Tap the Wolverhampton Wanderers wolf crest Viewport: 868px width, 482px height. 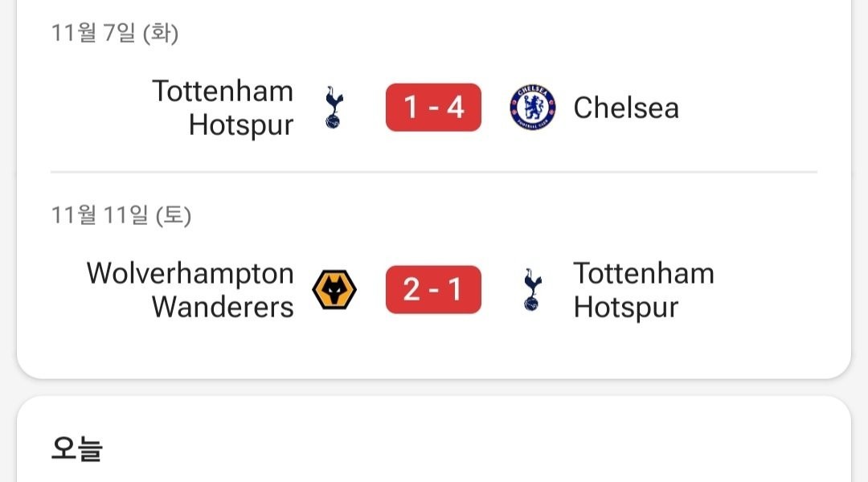pyautogui.click(x=334, y=290)
